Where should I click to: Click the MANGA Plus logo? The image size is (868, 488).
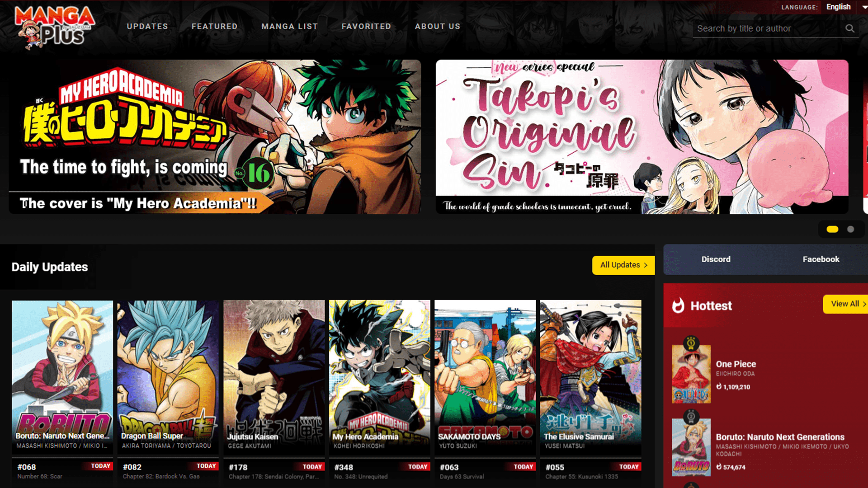click(54, 27)
